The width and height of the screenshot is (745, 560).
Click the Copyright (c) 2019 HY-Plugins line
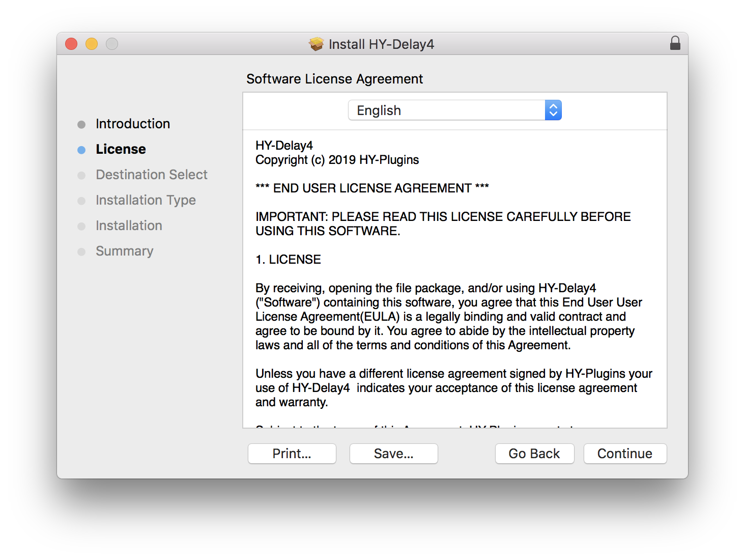337,160
